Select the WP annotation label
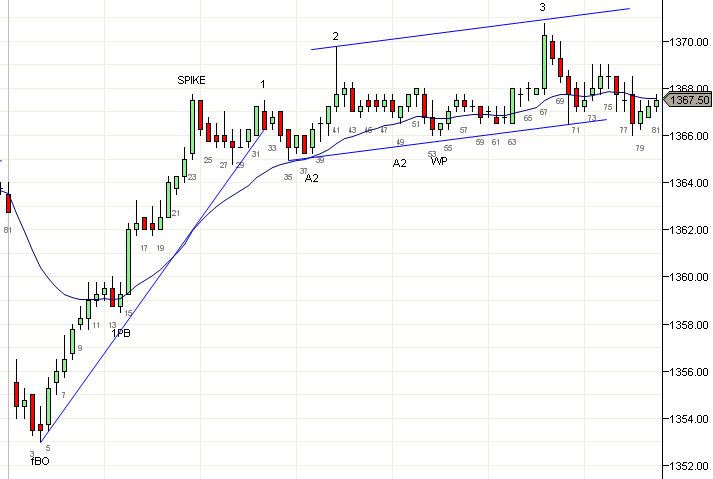713x479 pixels. click(x=439, y=161)
